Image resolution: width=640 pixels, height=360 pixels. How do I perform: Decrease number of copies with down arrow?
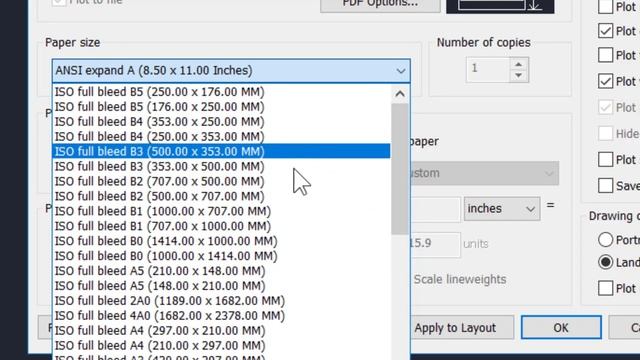tap(519, 76)
